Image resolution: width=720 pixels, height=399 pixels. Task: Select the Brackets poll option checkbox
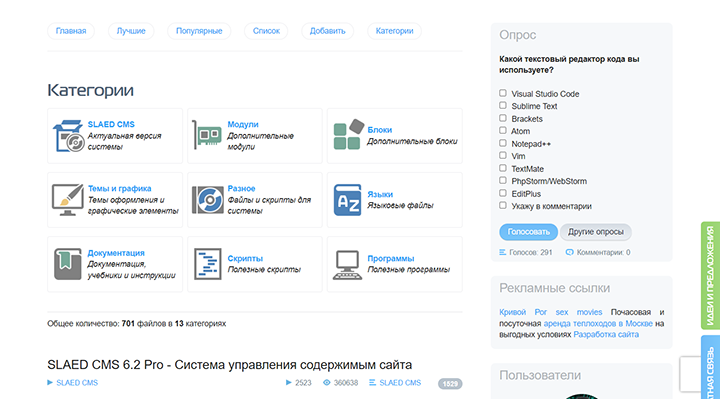point(503,118)
